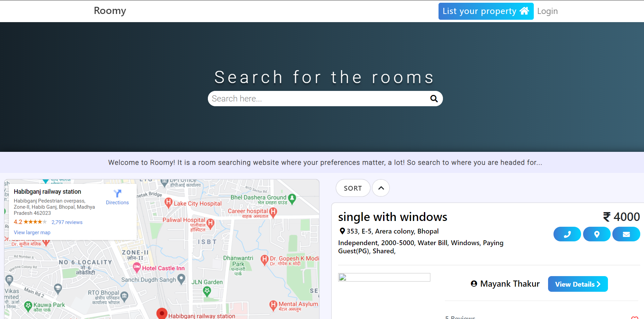Select the red marker at Habibganj railway station

[162, 313]
